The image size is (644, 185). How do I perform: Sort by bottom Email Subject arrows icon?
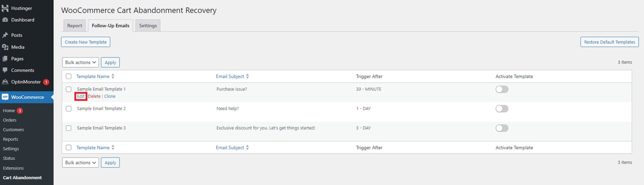pyautogui.click(x=248, y=147)
